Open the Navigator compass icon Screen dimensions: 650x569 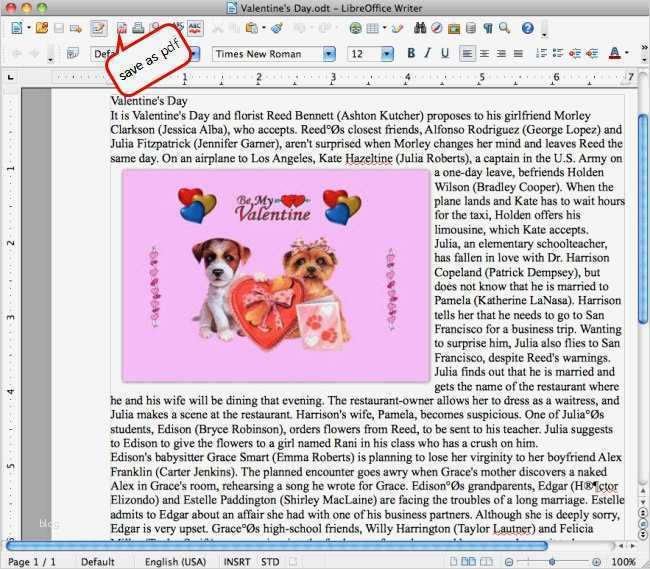pyautogui.click(x=438, y=28)
